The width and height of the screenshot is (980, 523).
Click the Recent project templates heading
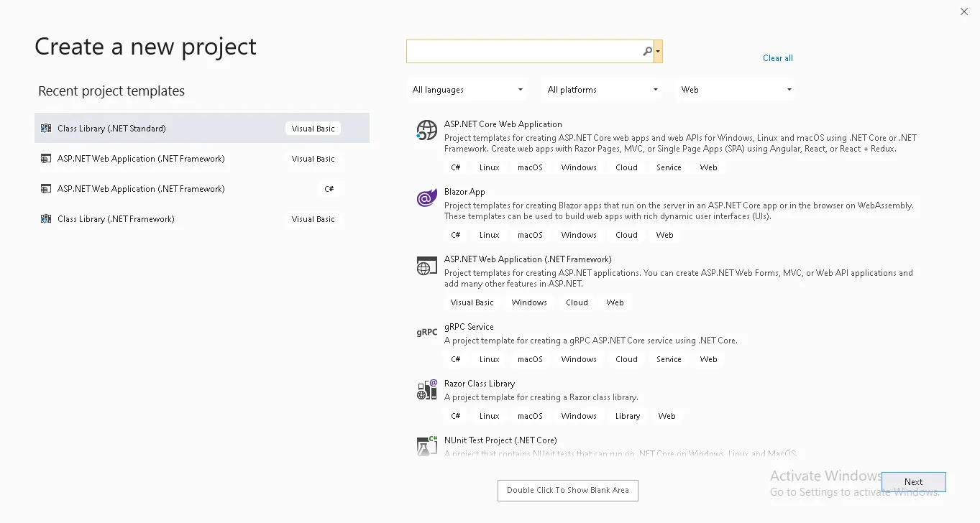point(111,91)
